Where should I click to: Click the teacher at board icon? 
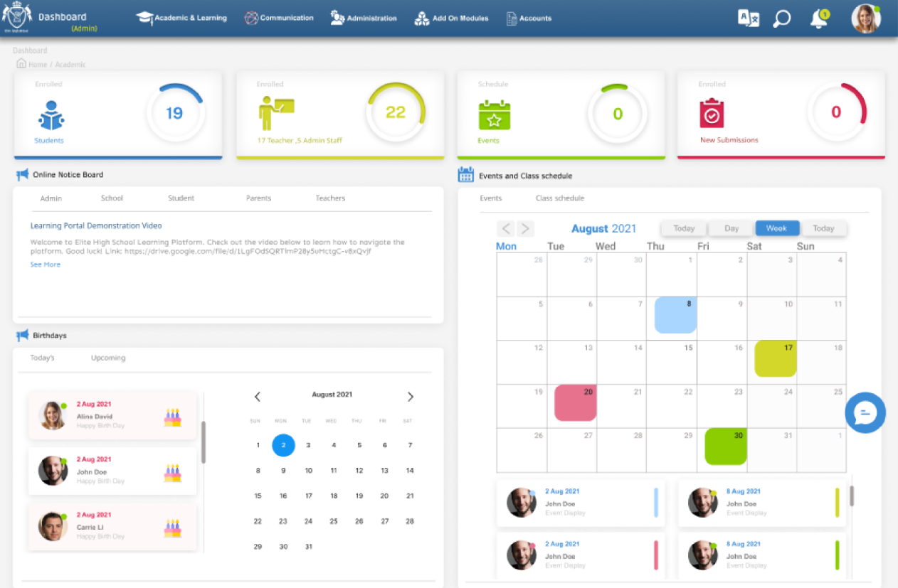(276, 114)
